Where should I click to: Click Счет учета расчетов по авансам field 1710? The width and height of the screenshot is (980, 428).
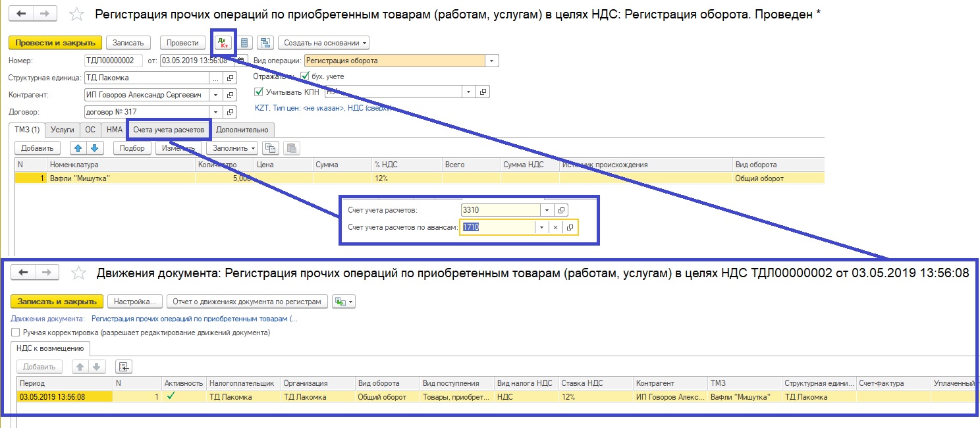(497, 227)
